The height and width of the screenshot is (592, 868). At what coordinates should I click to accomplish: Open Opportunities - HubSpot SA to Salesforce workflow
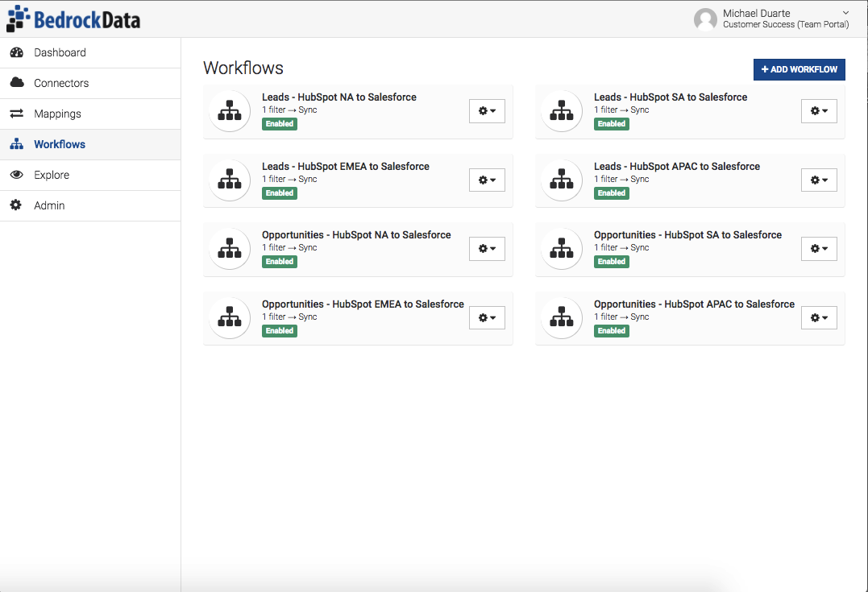click(x=687, y=235)
